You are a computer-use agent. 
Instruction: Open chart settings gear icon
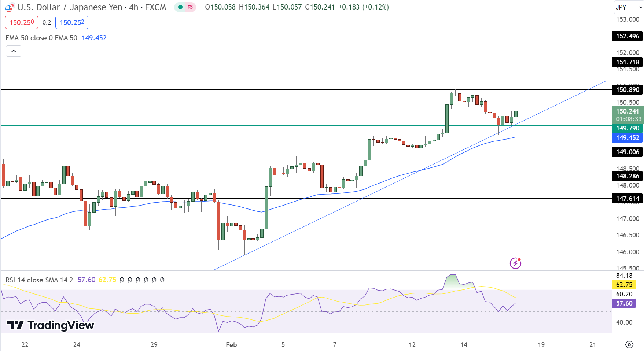pyautogui.click(x=629, y=344)
